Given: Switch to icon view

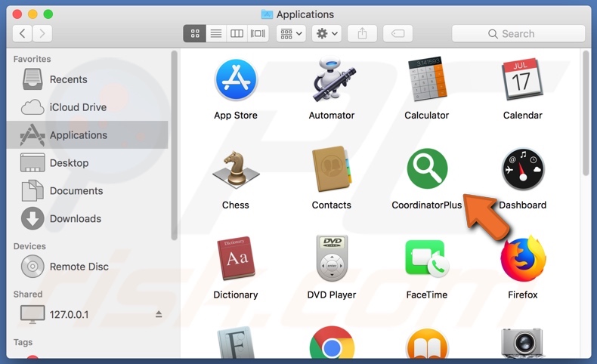Looking at the screenshot, I should click(195, 33).
